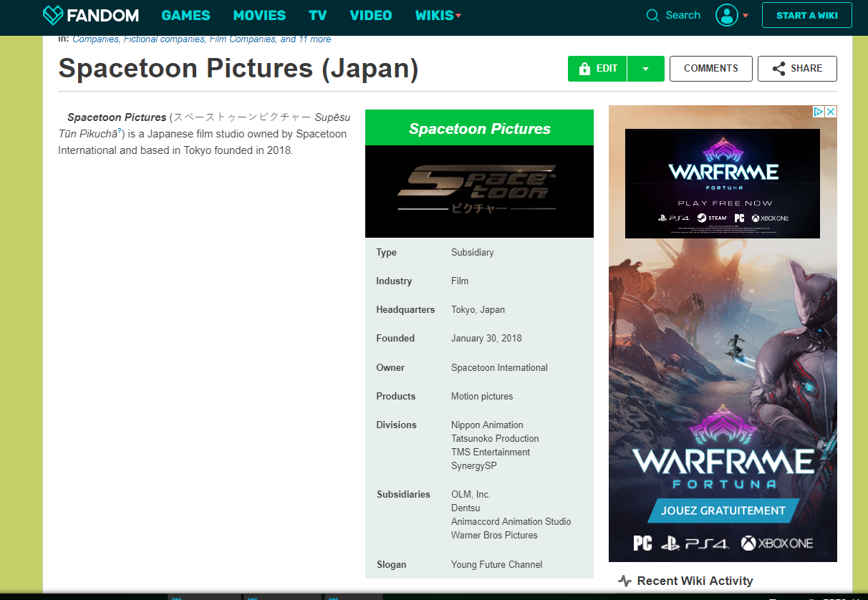Viewport: 868px width, 600px height.
Task: Open the Film Companies category link
Action: [x=242, y=39]
